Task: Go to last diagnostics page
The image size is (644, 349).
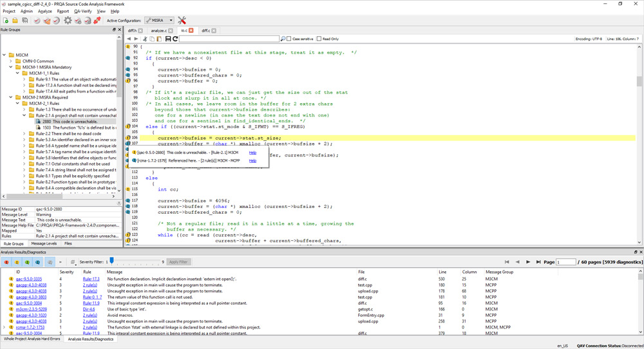Action: [538, 262]
